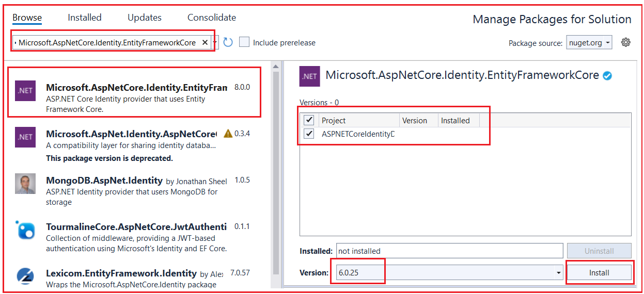Open the search box history dropdown arrow
Image resolution: width=644 pixels, height=294 pixels.
tap(215, 43)
